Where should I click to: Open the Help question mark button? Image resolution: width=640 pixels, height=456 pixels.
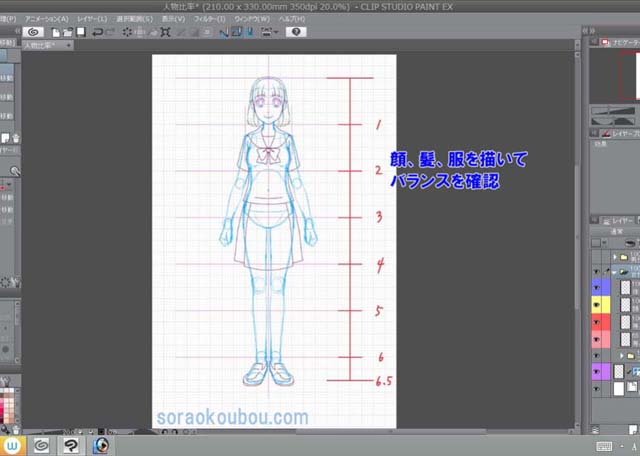pos(296,32)
